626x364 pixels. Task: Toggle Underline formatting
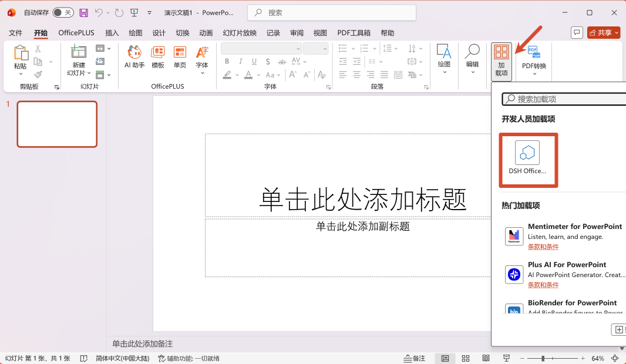(254, 61)
